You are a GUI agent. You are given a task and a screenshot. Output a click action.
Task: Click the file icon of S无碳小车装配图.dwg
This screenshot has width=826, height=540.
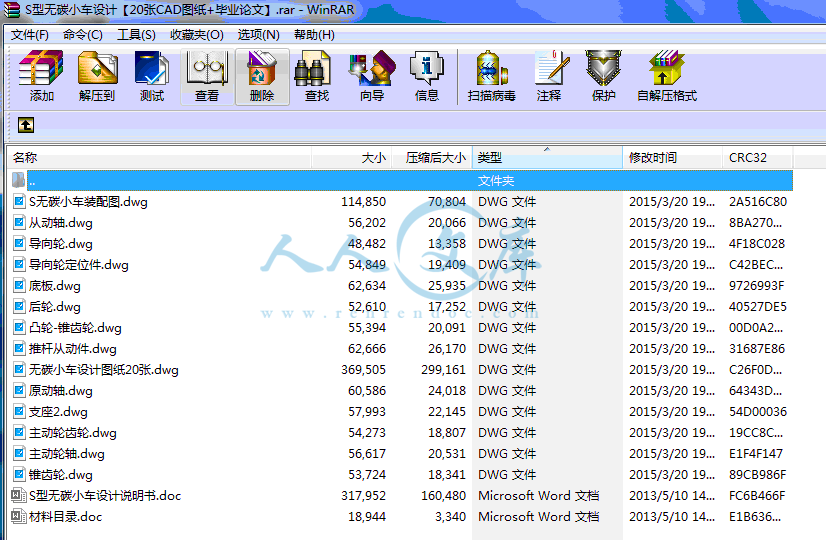19,201
